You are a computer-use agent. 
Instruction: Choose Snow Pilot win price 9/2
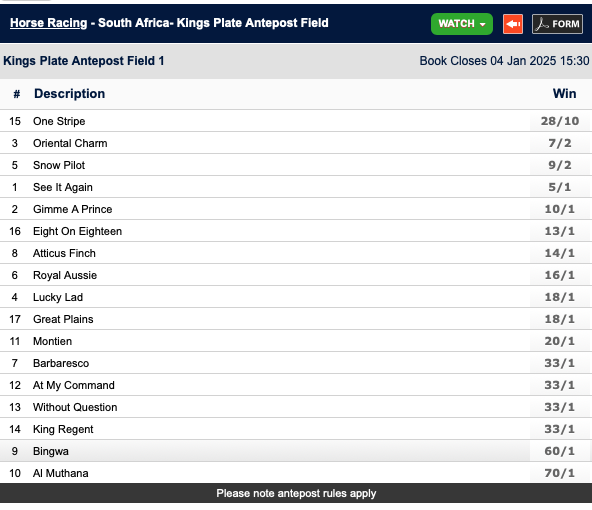pyautogui.click(x=560, y=165)
